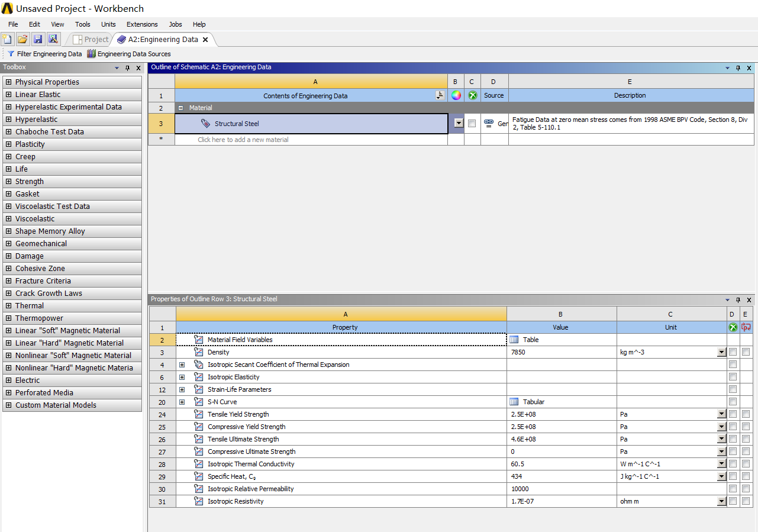Enable the checkbox beside Tensile Yield Strength

(733, 414)
